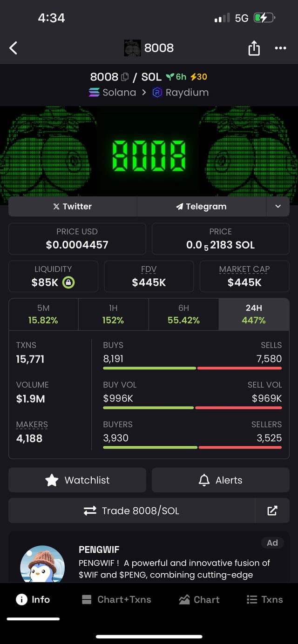
Task: Select the 1H timeframe stats
Action: pyautogui.click(x=113, y=314)
